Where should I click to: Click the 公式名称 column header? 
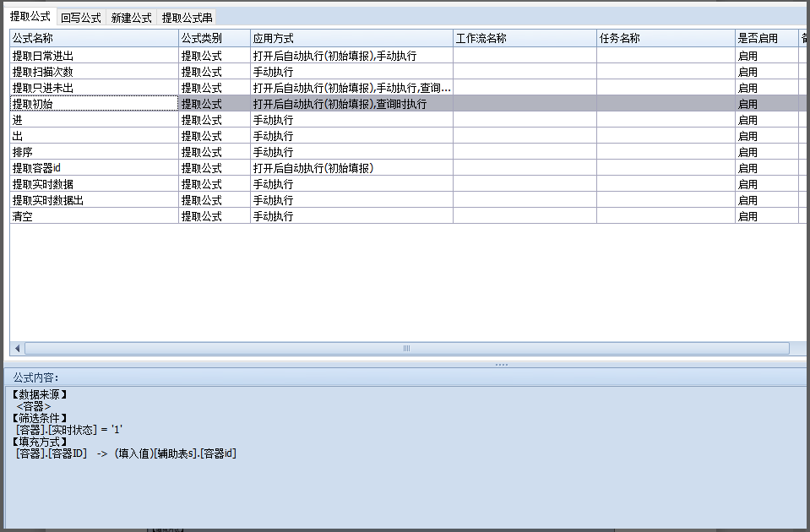tap(94, 38)
